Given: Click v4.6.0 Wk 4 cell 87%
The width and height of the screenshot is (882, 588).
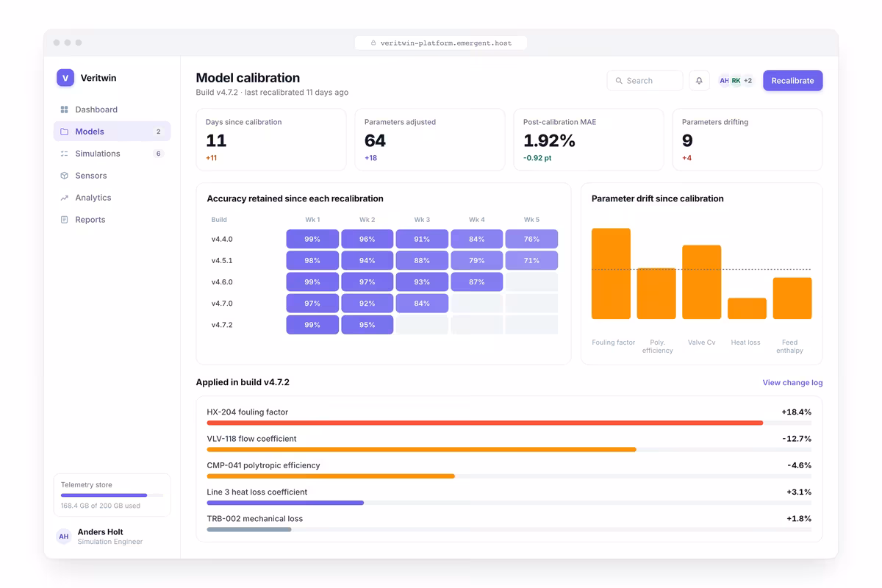Looking at the screenshot, I should (477, 282).
